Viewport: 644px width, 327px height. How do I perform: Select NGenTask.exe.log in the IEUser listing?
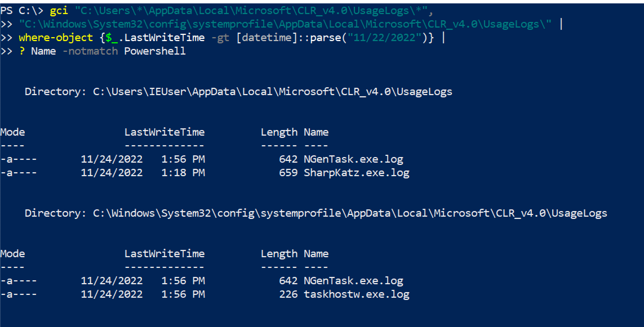353,159
